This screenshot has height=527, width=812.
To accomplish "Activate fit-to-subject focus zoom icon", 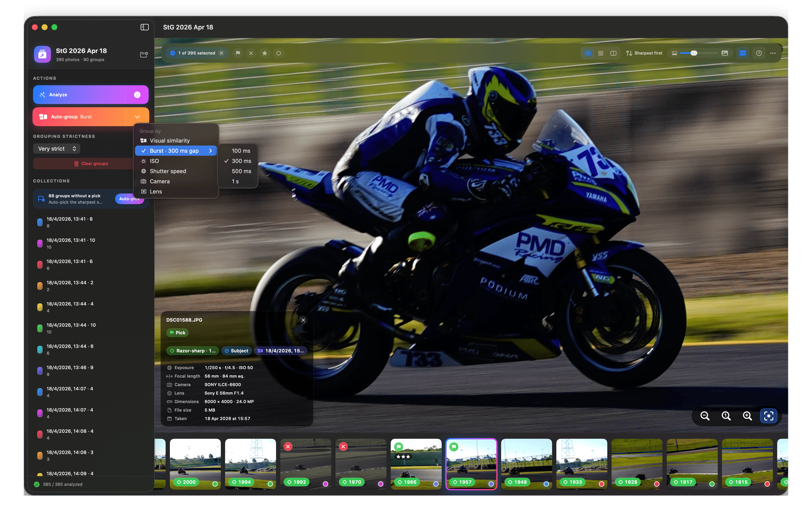I will 768,416.
